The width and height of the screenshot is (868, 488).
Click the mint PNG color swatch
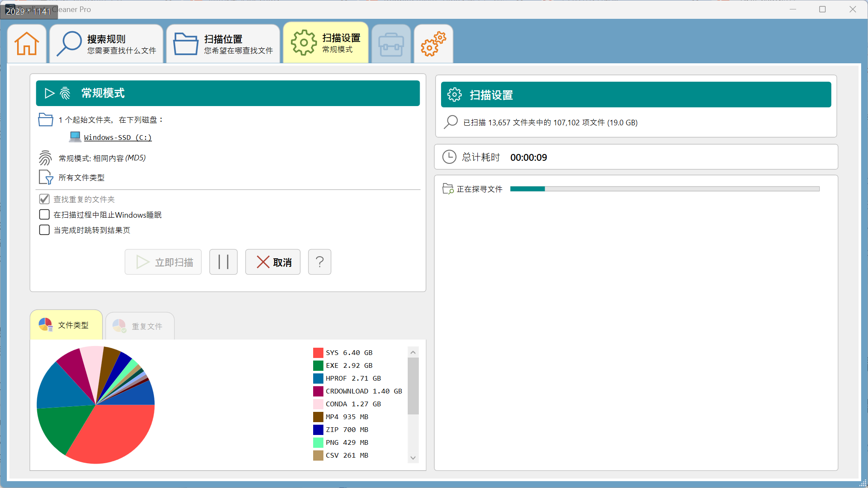click(318, 442)
